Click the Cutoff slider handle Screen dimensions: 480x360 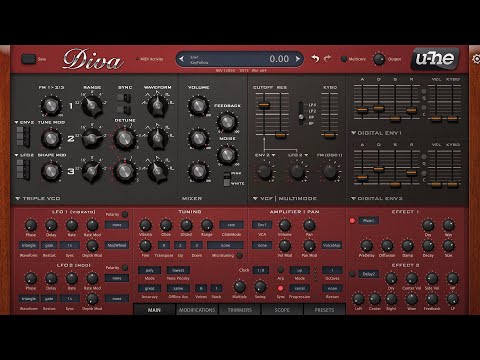pyautogui.click(x=264, y=105)
